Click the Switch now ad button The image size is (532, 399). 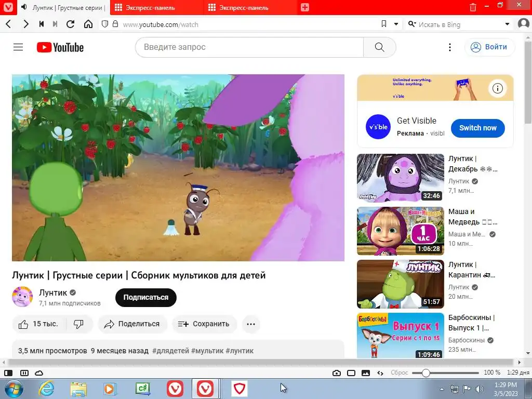(x=478, y=128)
